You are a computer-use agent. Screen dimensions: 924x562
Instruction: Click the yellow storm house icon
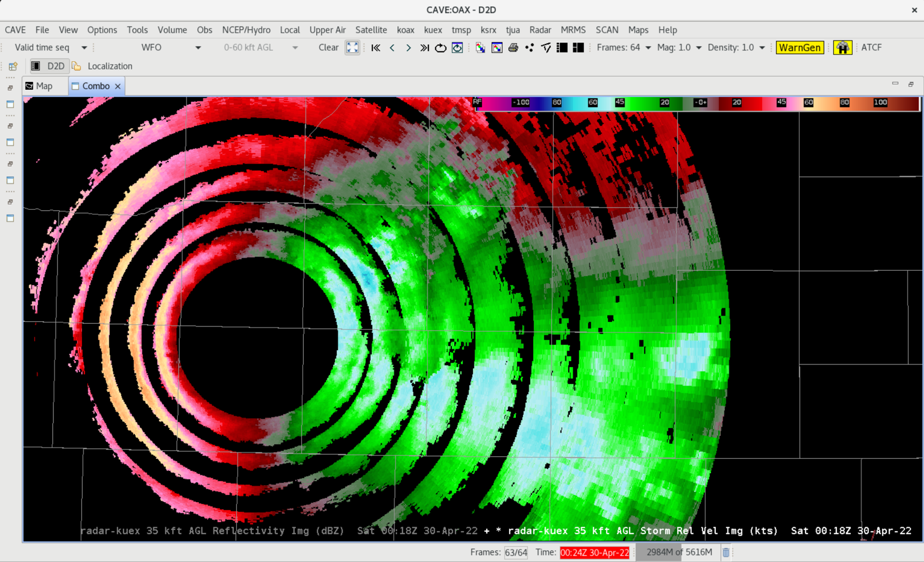[843, 47]
